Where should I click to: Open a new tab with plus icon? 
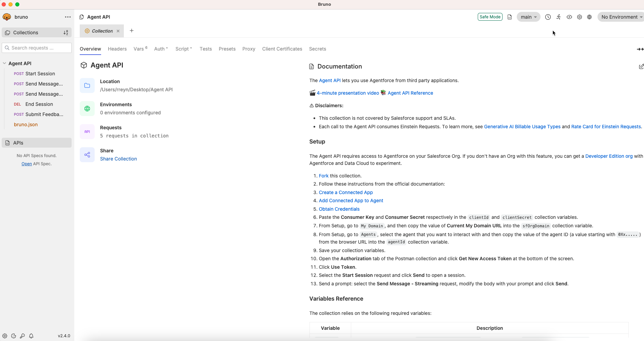(132, 31)
